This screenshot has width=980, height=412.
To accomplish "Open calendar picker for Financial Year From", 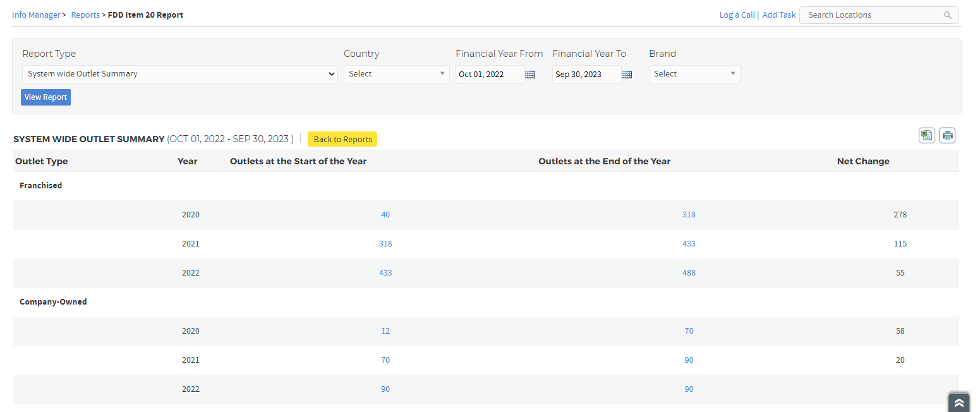I will point(530,75).
